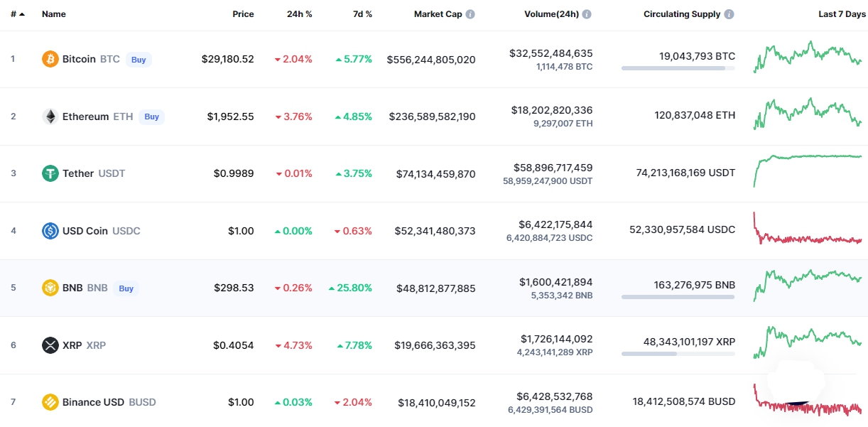Image resolution: width=868 pixels, height=427 pixels.
Task: Click USD Coin volume $6,422,175,844
Action: coord(556,225)
